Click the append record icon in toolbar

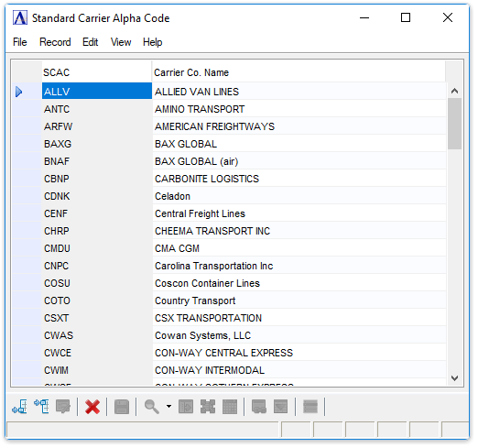tap(20, 407)
